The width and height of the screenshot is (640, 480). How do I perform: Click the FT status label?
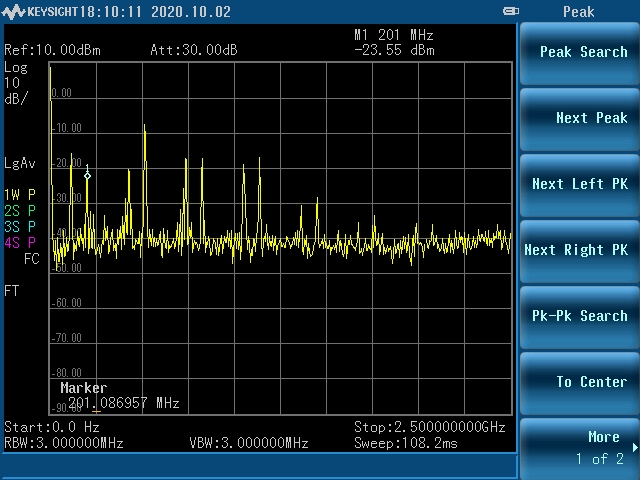click(12, 291)
